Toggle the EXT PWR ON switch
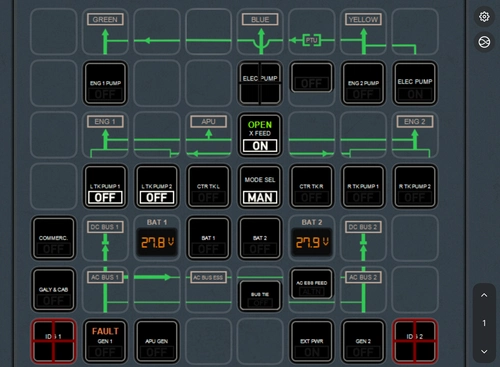The width and height of the screenshot is (500, 367). (x=312, y=341)
